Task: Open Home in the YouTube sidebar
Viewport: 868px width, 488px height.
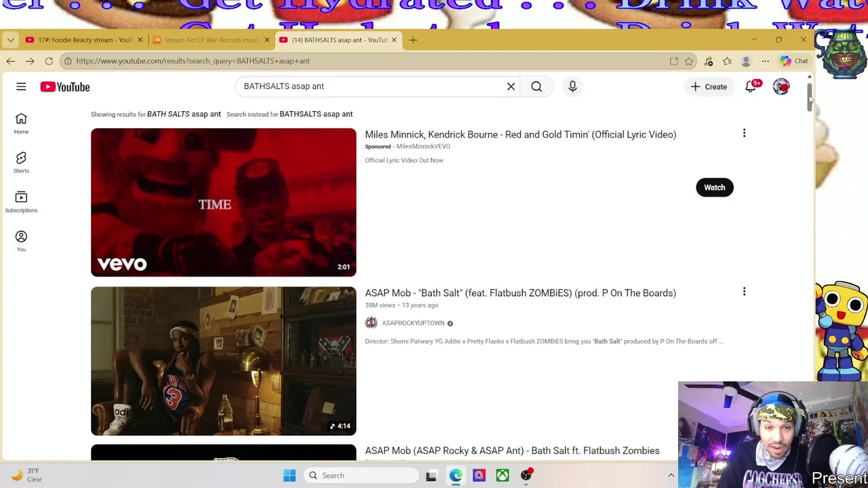Action: [21, 123]
